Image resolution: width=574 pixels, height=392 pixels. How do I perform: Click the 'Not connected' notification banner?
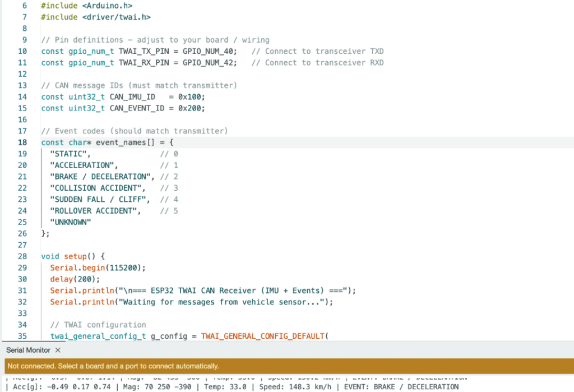(x=112, y=366)
